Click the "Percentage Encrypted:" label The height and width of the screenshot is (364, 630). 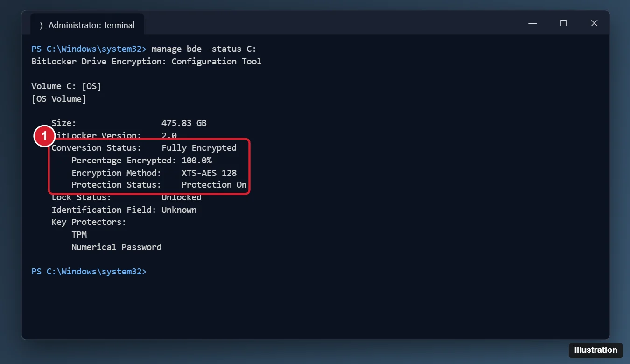click(124, 161)
